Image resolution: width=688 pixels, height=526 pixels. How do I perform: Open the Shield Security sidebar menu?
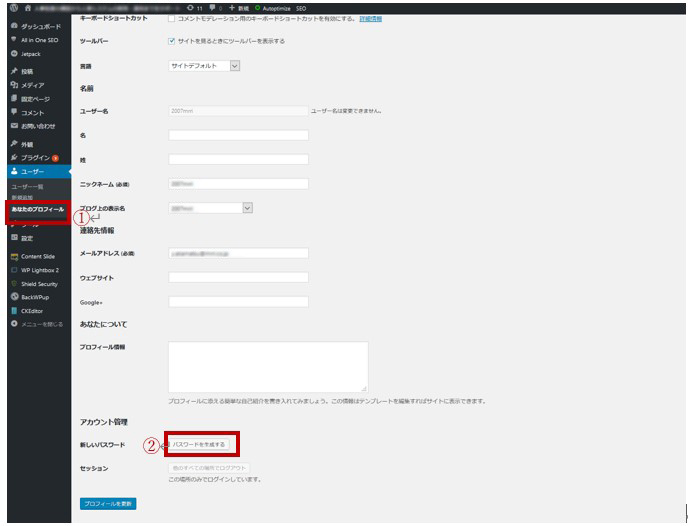pyautogui.click(x=42, y=283)
